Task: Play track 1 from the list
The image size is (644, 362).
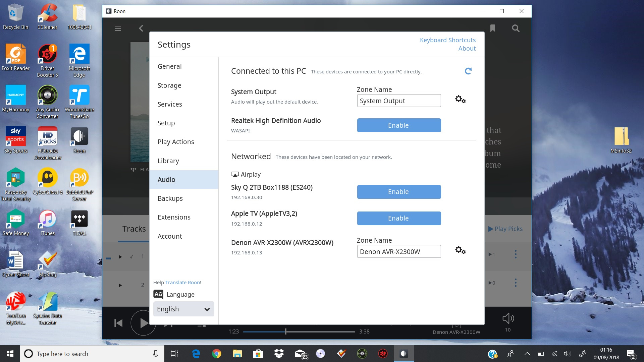Action: pos(120,257)
